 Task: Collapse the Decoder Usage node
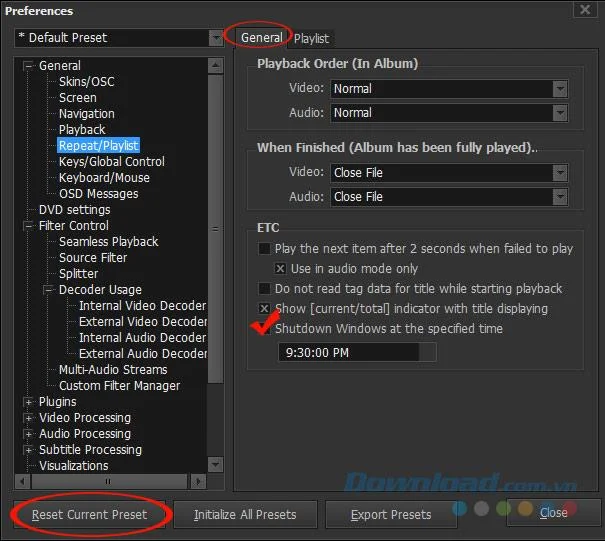[48, 290]
